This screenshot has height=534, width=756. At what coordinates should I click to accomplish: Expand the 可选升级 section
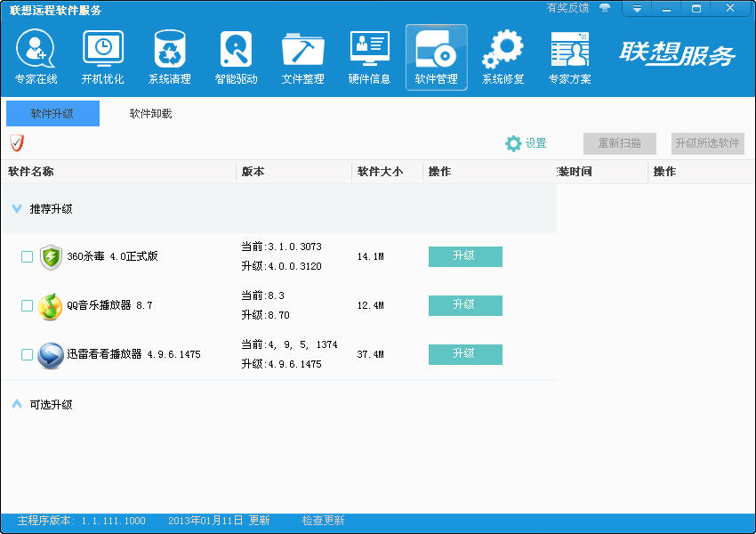tap(16, 404)
